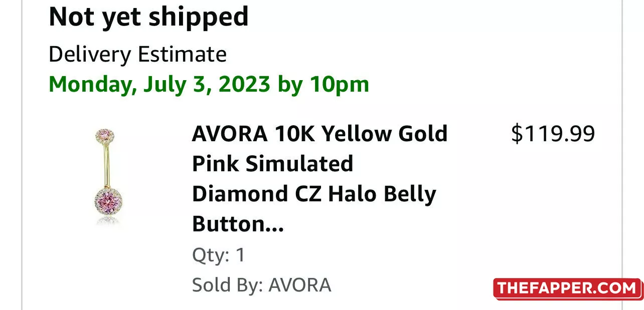
Task: Click the $119.99 item price
Action: coord(553,134)
